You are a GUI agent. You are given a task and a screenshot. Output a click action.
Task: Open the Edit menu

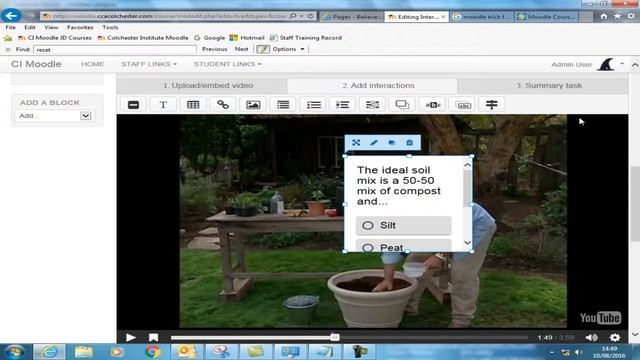(30, 27)
